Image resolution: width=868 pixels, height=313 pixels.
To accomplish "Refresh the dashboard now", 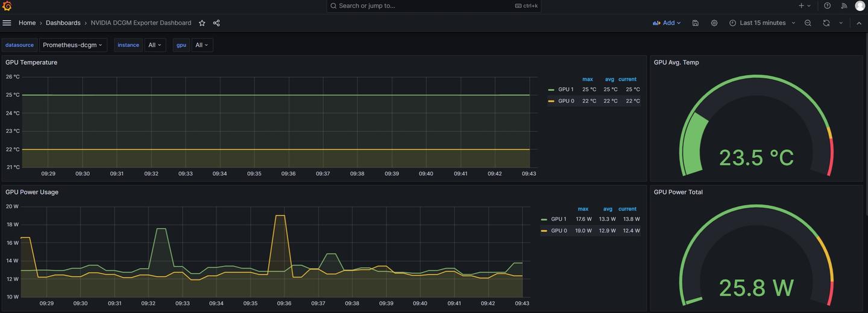I will [x=826, y=23].
